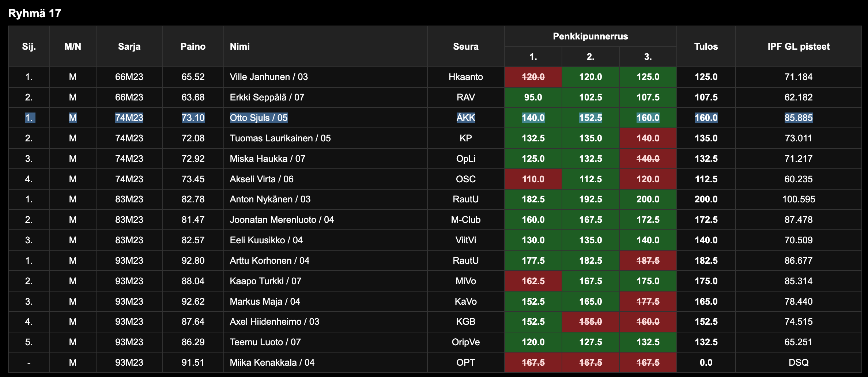Image resolution: width=868 pixels, height=377 pixels.
Task: Click Anton Nykänen's 200.0 third attempt cell
Action: tap(648, 199)
